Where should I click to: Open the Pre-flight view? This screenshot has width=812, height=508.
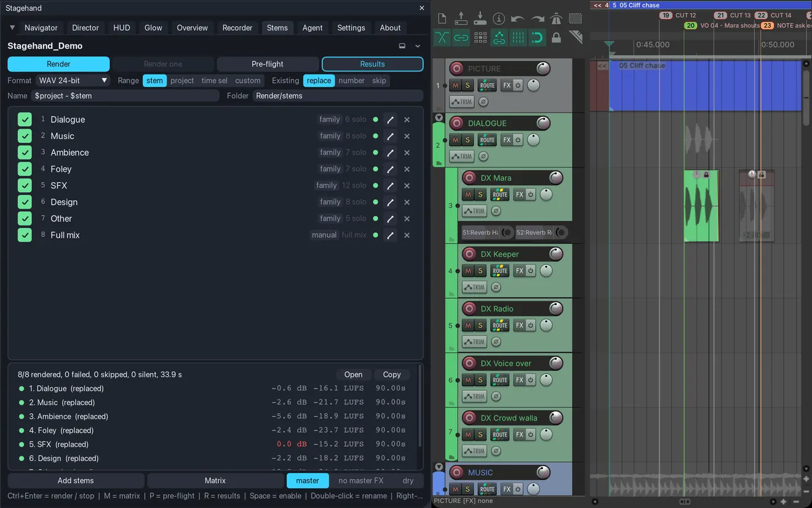coord(268,64)
